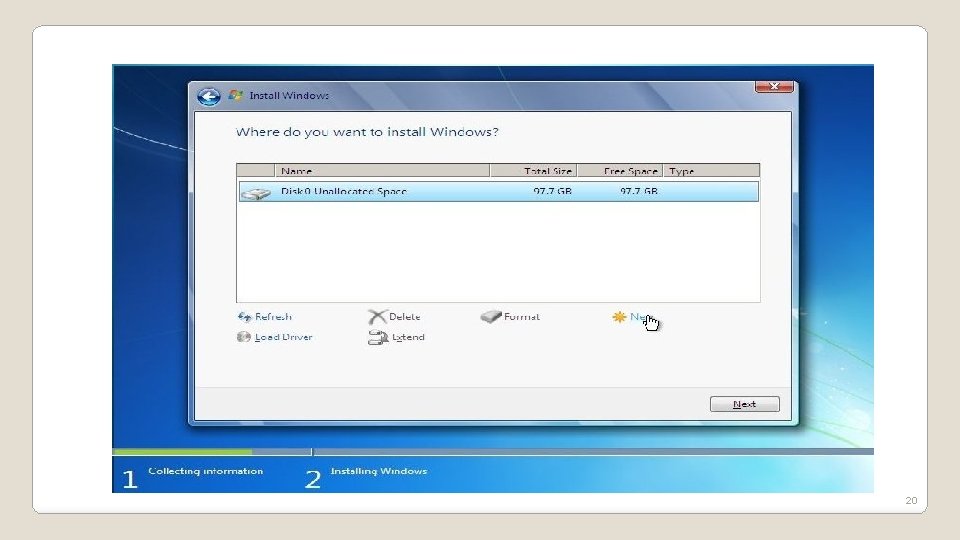Click the Format link
Viewport: 960px width, 540px height.
522,317
